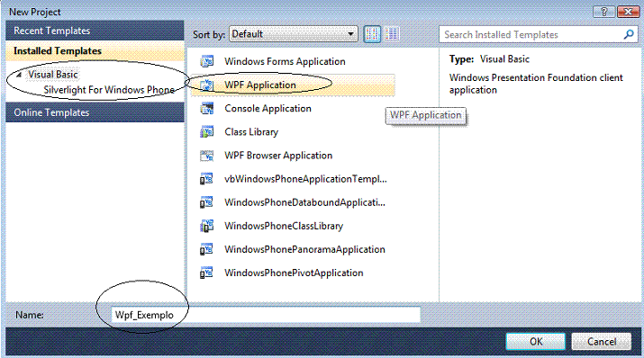The height and width of the screenshot is (358, 644).
Task: Select Silverlight For Windows Phone node
Action: [109, 90]
